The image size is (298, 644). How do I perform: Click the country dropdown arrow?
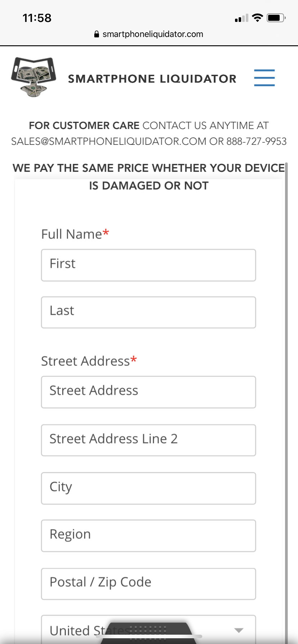[x=239, y=630]
